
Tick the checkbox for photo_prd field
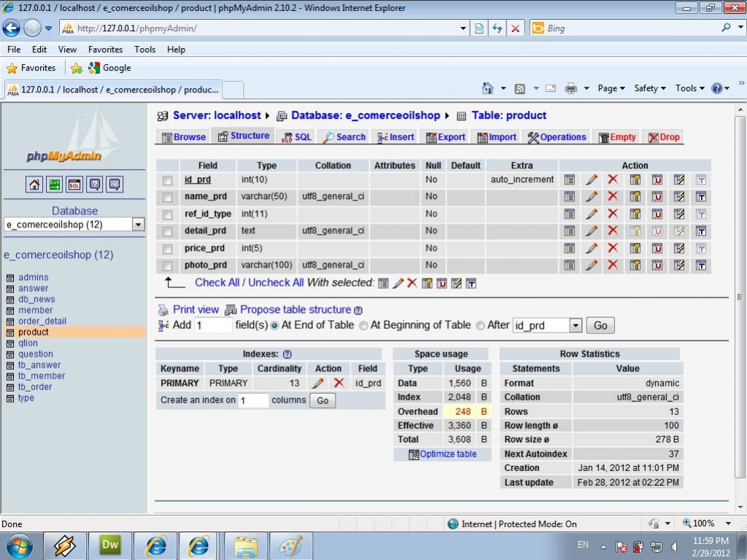coord(168,265)
